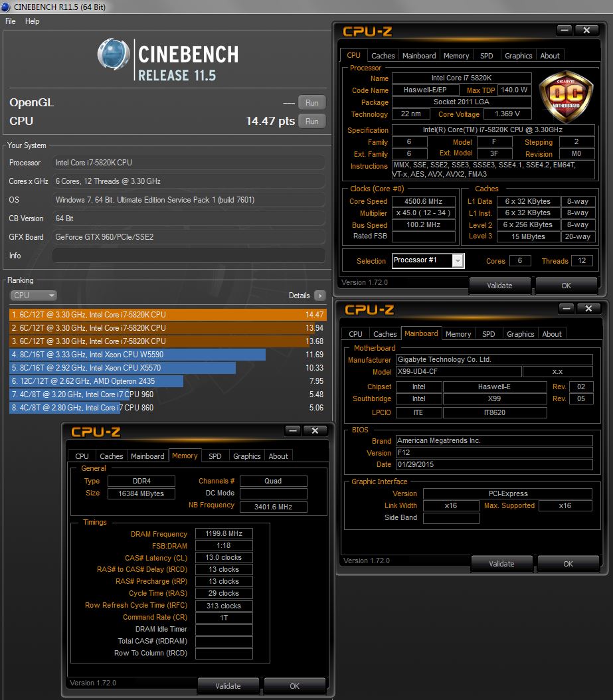The height and width of the screenshot is (700, 613).
Task: Select Caches tab in CPU-Z Mainboard window
Action: tap(385, 334)
